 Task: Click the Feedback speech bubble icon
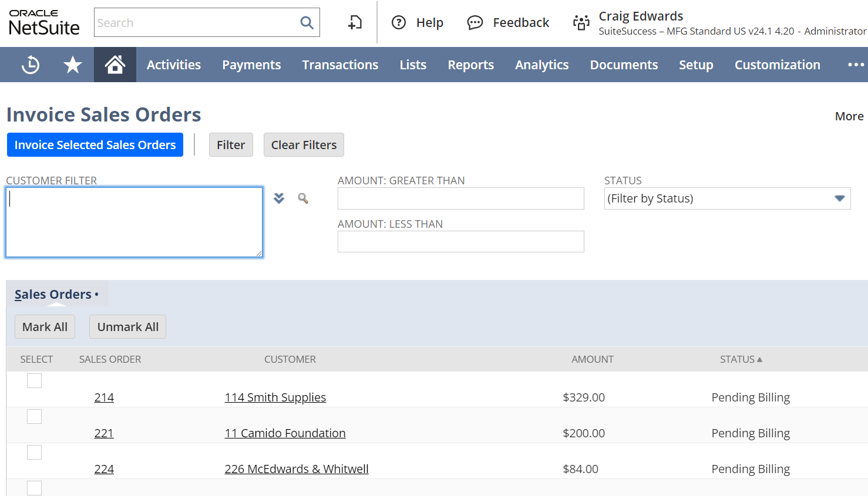[475, 23]
